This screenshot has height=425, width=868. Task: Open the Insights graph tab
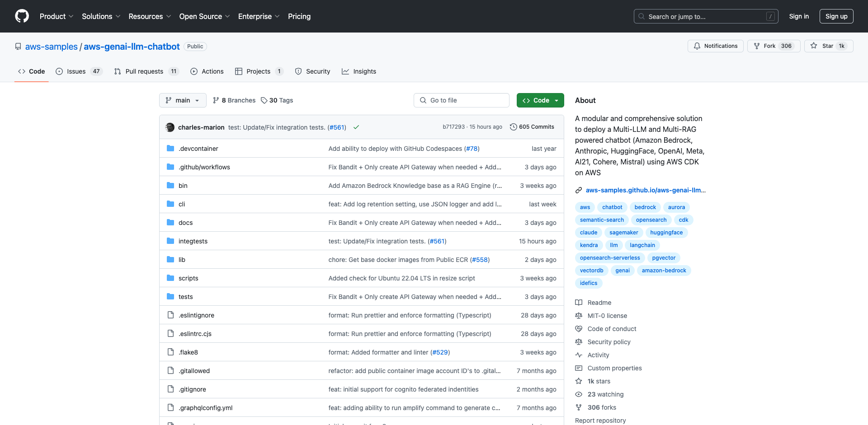click(359, 71)
